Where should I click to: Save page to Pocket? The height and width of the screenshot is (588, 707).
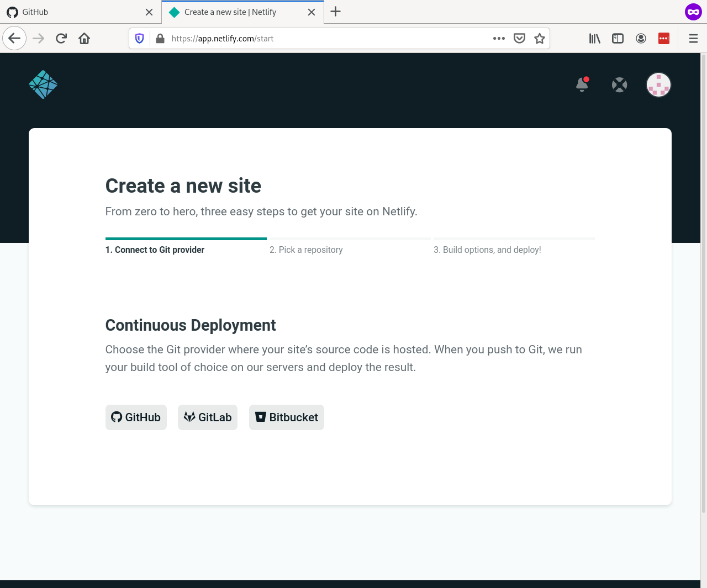click(x=519, y=38)
